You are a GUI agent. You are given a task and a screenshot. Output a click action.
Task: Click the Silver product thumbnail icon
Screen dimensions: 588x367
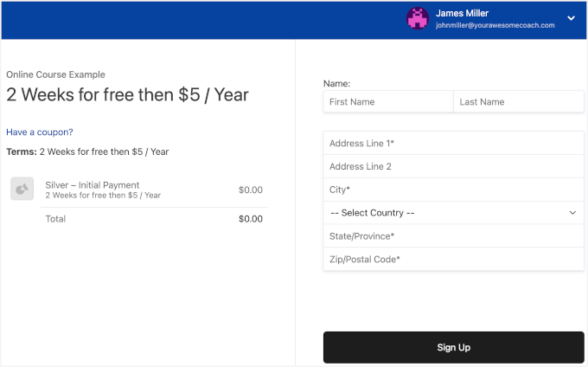(x=22, y=189)
